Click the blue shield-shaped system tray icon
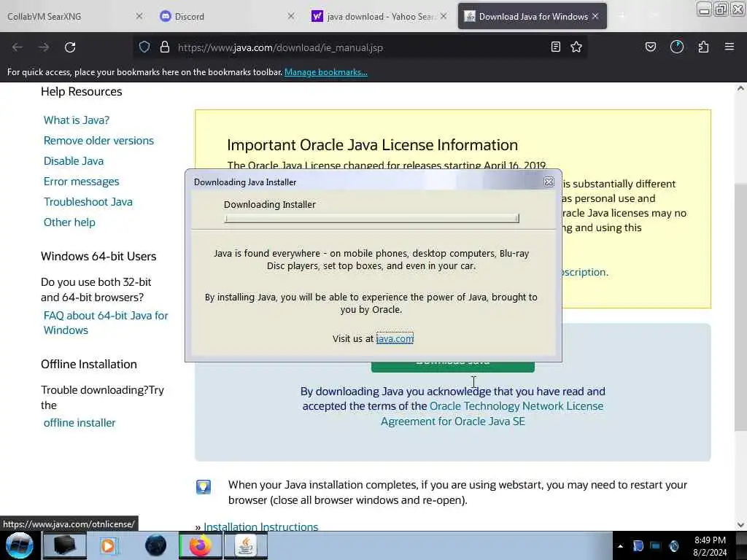The width and height of the screenshot is (747, 560). (x=638, y=546)
